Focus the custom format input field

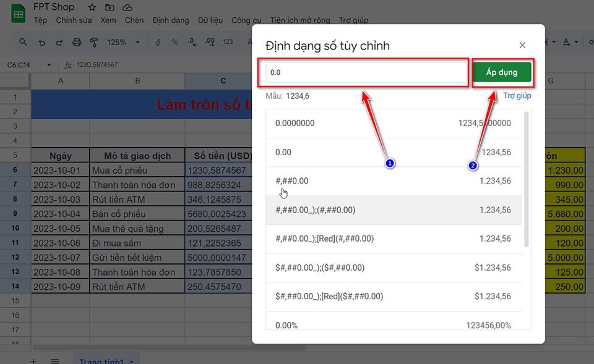366,72
